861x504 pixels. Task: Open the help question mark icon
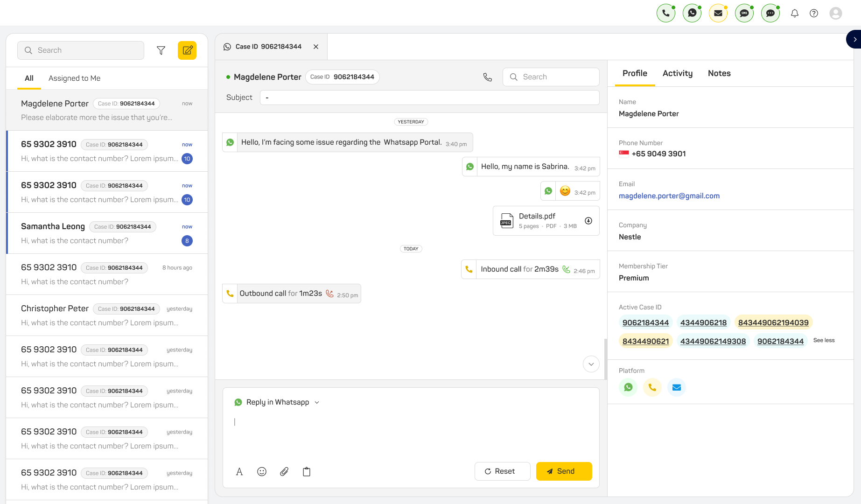tap(814, 13)
